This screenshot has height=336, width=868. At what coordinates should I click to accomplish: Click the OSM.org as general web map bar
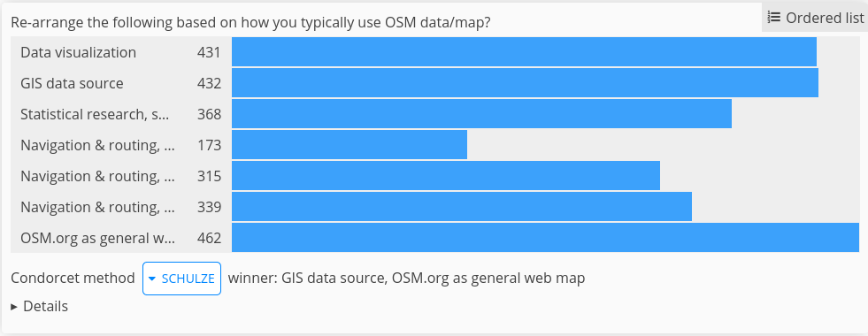click(545, 238)
